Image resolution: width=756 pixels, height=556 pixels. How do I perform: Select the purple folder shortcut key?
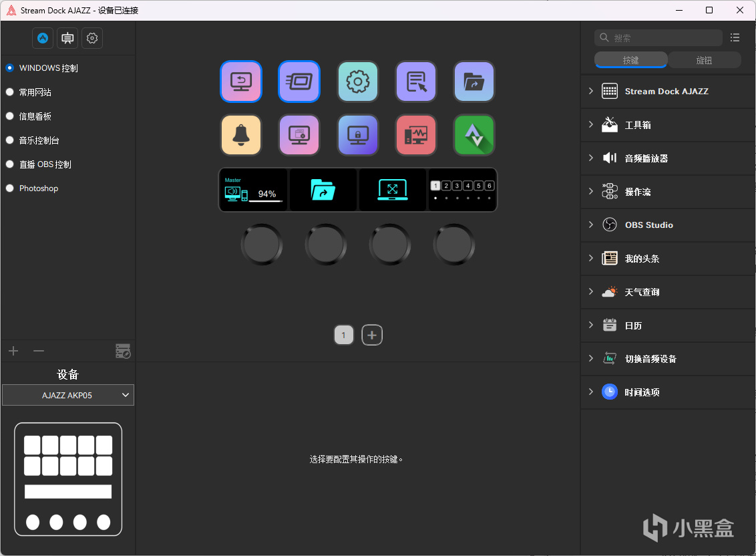[x=474, y=82]
